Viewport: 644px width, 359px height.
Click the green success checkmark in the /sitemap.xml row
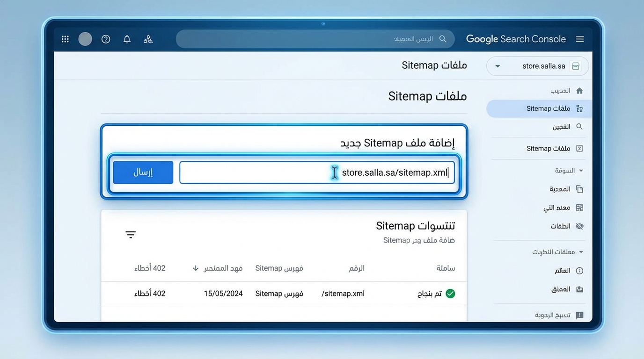450,294
